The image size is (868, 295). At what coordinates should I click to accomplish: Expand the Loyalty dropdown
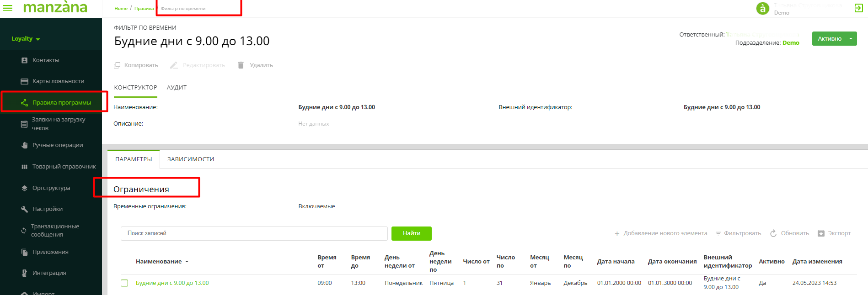pos(26,39)
